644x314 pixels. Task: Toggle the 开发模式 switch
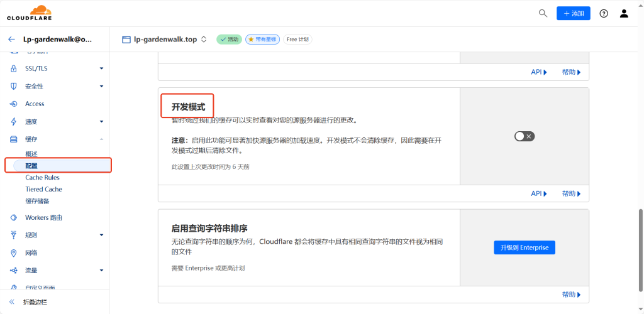[525, 136]
